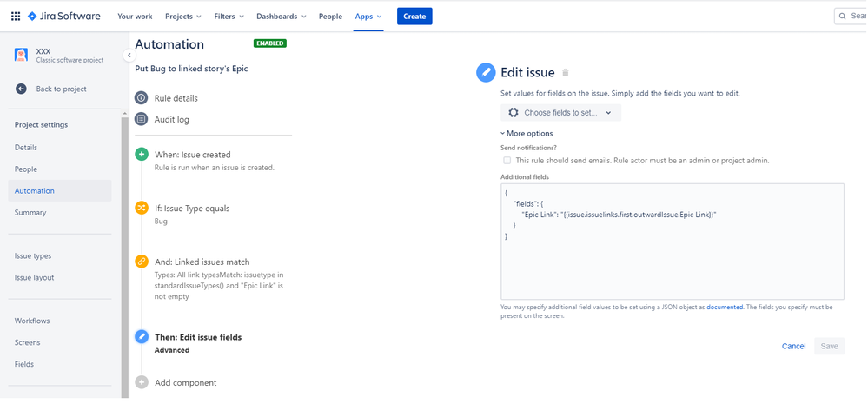The height and width of the screenshot is (404, 868).
Task: Open the Apps dropdown menu
Action: coord(368,16)
